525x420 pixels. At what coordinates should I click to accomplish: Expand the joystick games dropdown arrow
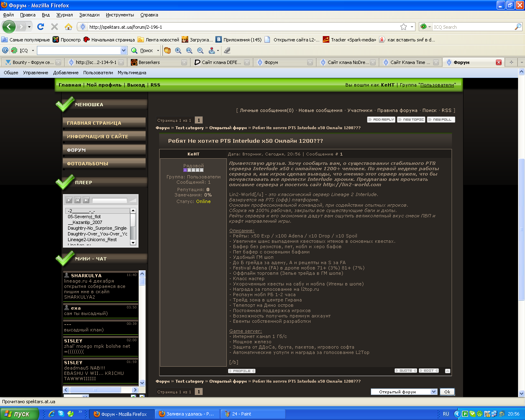pyautogui.click(x=218, y=50)
